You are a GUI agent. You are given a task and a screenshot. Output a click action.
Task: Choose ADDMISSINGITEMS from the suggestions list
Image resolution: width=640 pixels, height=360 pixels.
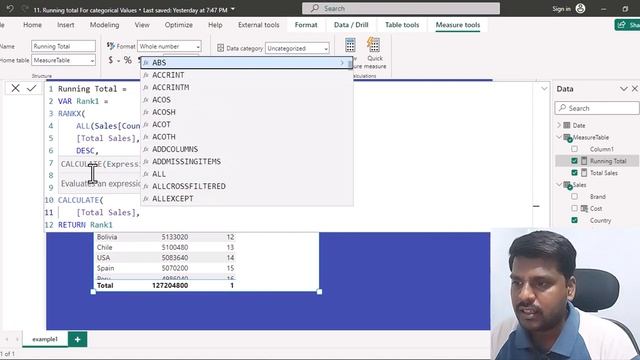point(247,162)
